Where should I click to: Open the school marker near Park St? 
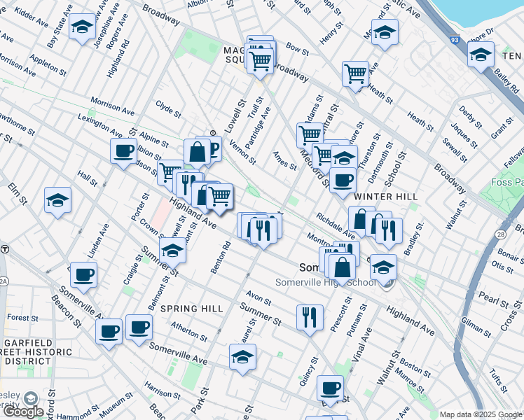(x=242, y=357)
